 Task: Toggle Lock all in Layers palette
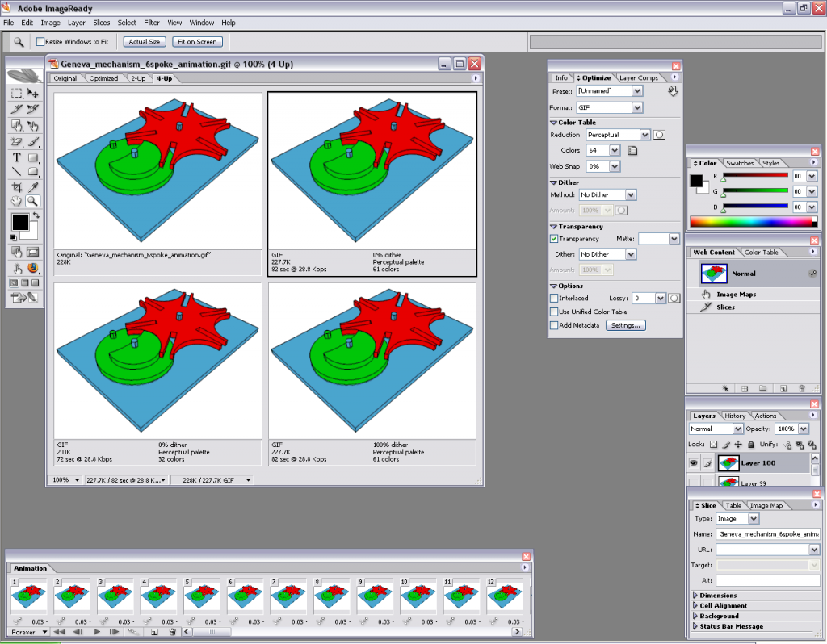(751, 445)
